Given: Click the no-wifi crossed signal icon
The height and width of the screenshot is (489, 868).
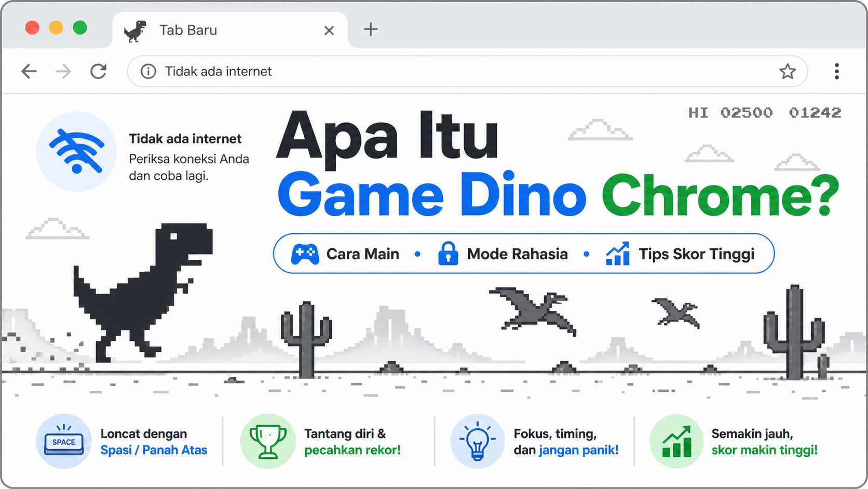Looking at the screenshot, I should tap(77, 151).
